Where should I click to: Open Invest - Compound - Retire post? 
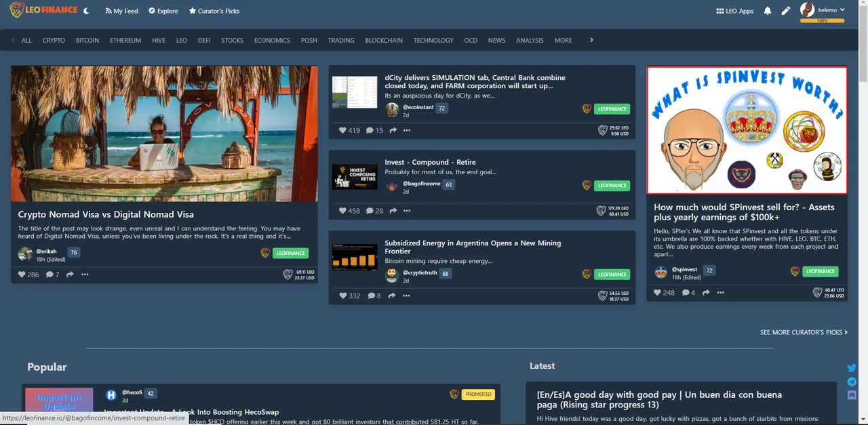430,162
